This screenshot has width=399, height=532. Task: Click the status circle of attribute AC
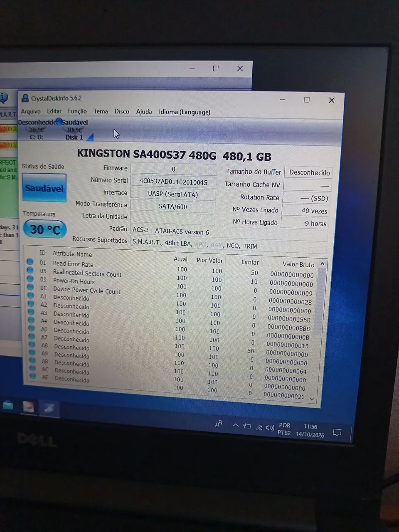(33, 368)
